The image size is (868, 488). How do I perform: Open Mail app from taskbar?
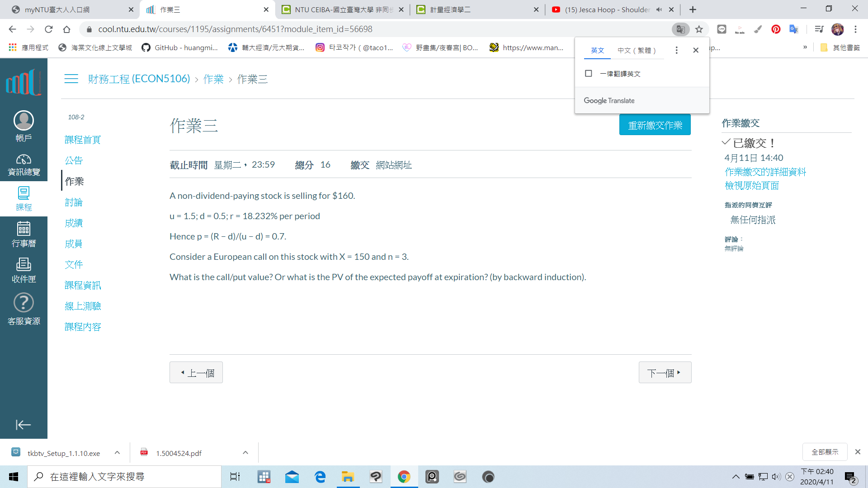pyautogui.click(x=292, y=477)
